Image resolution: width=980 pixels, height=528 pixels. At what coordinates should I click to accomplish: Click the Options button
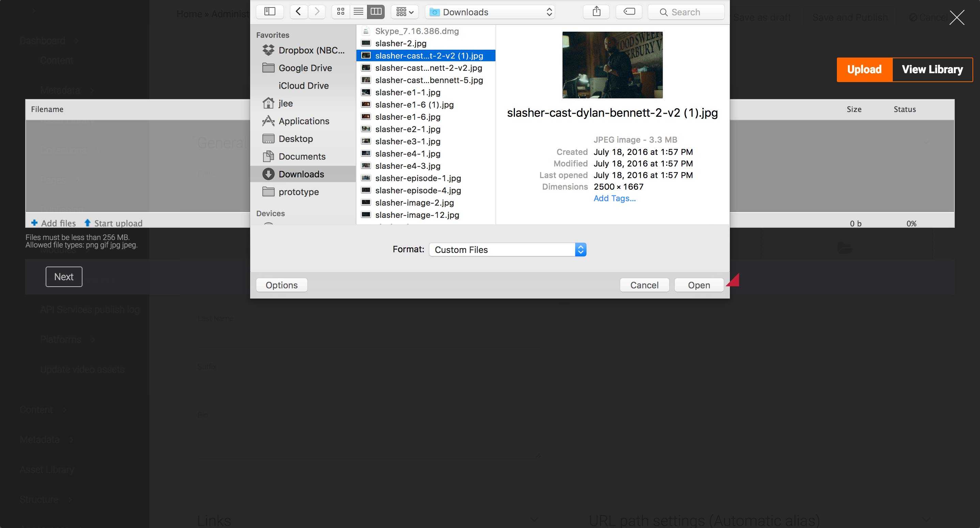[x=281, y=285]
